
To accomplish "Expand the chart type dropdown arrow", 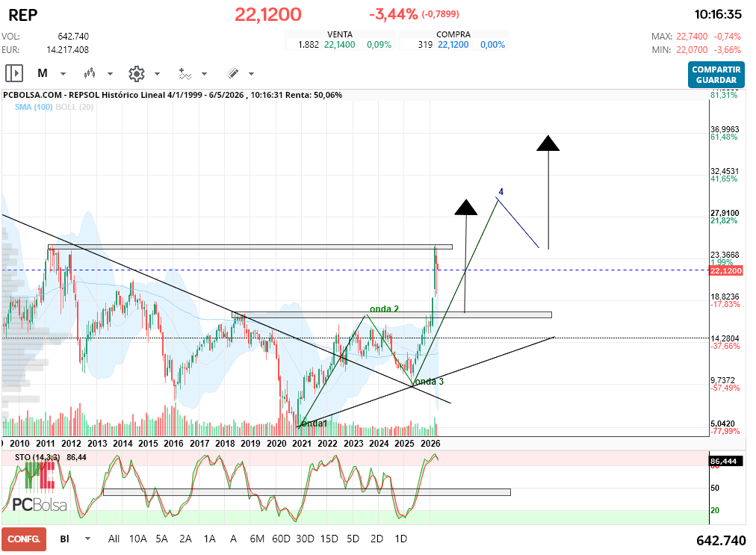I will click(110, 74).
